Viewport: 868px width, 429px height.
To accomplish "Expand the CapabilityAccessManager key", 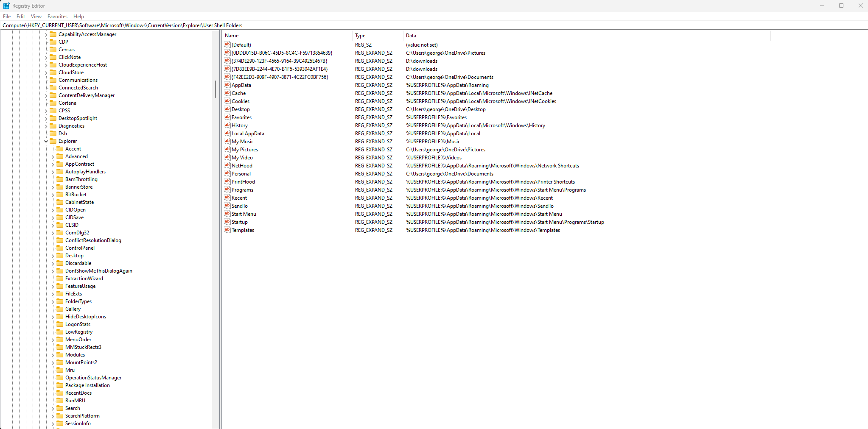I will pos(46,35).
